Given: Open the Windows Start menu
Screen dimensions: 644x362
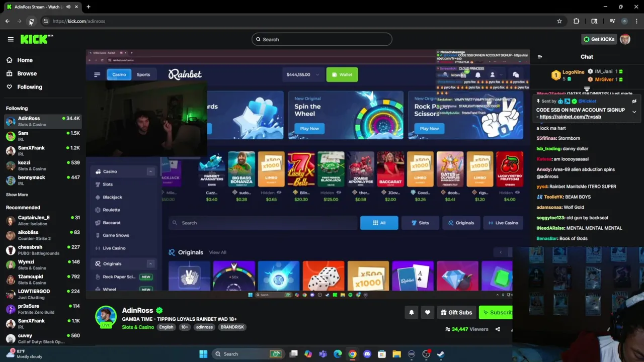Looking at the screenshot, I should coord(203,354).
